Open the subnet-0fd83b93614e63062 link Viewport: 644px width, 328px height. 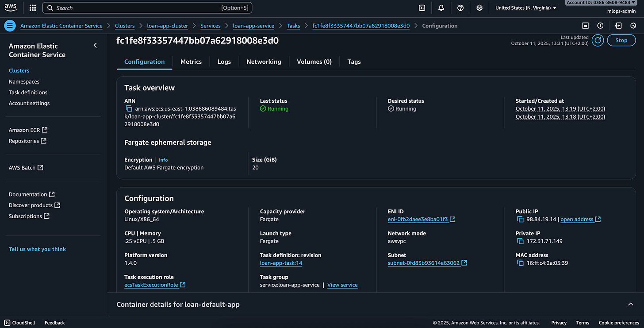coord(427,263)
